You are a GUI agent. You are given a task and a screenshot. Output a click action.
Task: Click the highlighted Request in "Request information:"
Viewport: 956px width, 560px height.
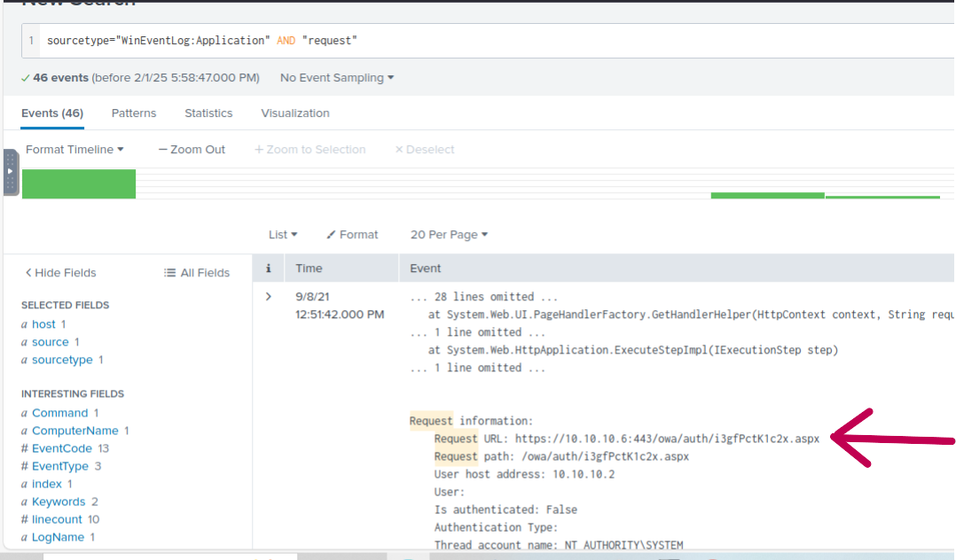(431, 421)
